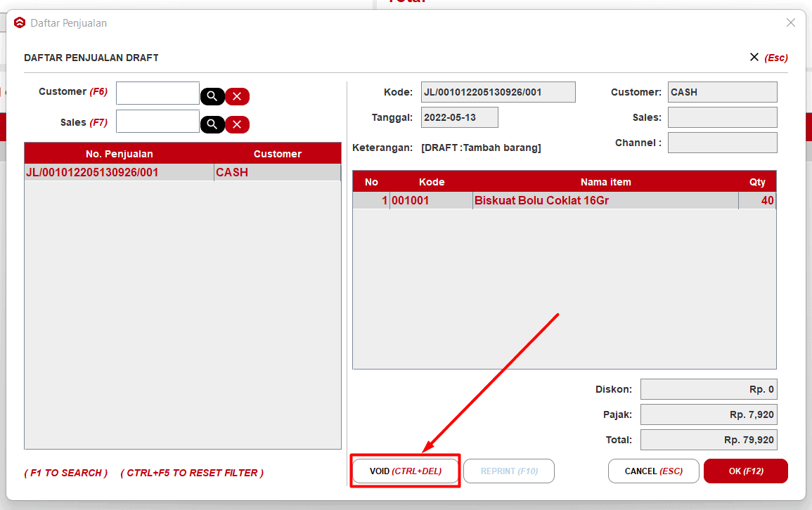Viewport: 812px width, 510px height.
Task: Click the Customer search magnifier icon
Action: [x=212, y=96]
